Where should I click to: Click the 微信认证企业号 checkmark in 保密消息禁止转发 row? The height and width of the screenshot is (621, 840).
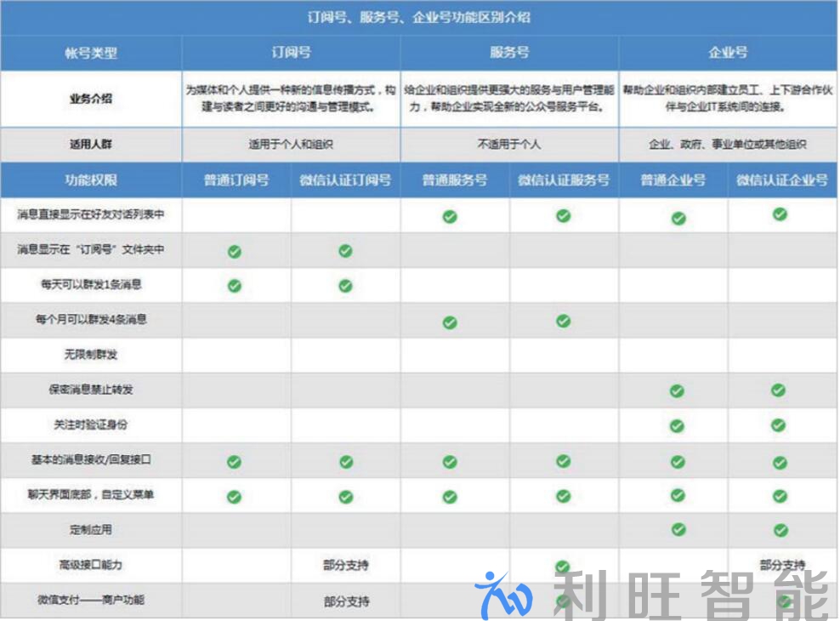coord(779,390)
